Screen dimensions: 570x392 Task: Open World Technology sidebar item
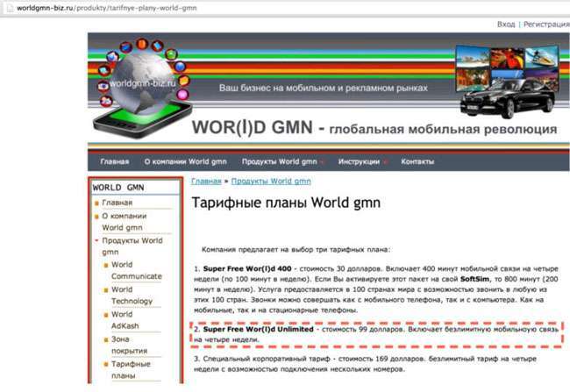[x=132, y=296]
